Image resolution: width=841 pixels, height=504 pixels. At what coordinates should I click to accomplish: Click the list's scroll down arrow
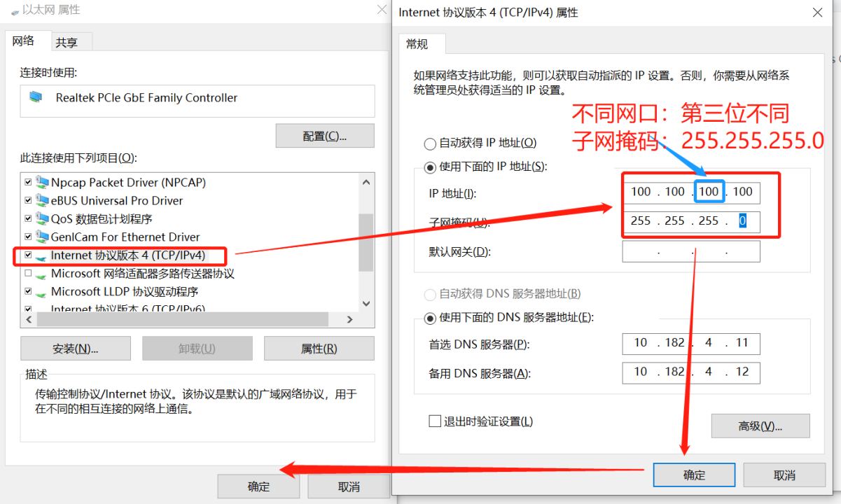coord(366,303)
